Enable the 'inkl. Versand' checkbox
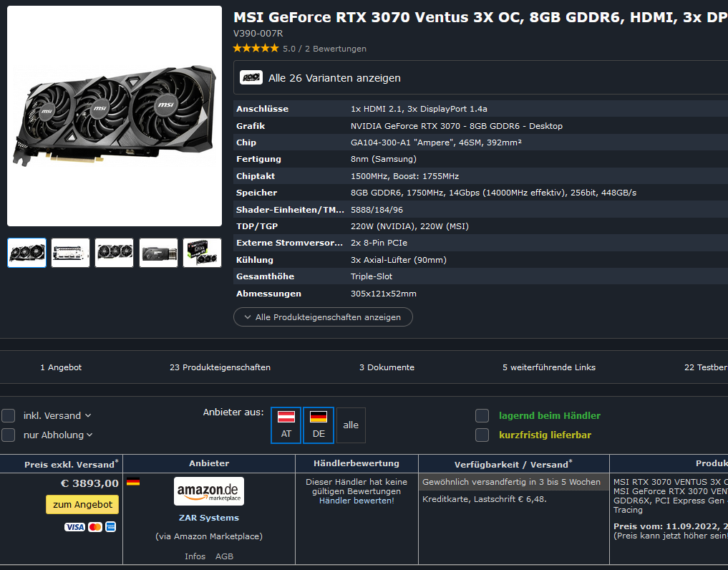Viewport: 728px width, 570px height. (x=9, y=415)
